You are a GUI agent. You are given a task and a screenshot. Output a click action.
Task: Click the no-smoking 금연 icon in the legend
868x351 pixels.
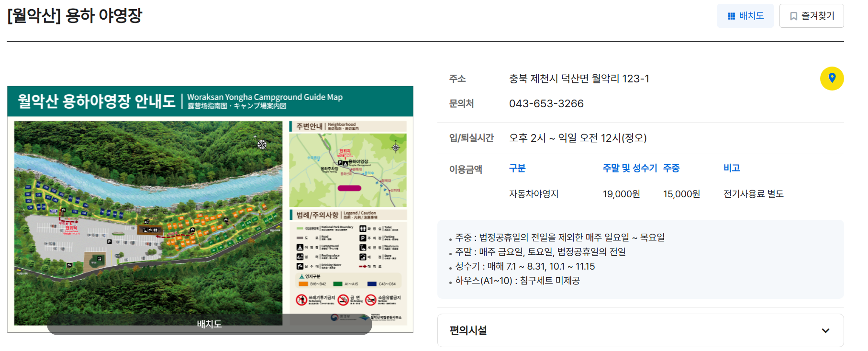[x=343, y=300]
